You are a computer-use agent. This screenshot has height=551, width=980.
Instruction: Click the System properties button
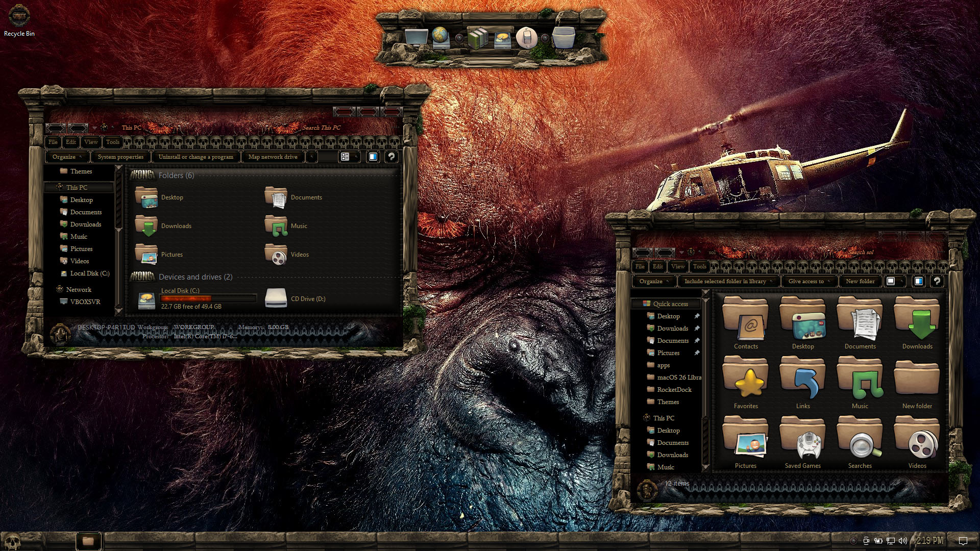coord(120,157)
